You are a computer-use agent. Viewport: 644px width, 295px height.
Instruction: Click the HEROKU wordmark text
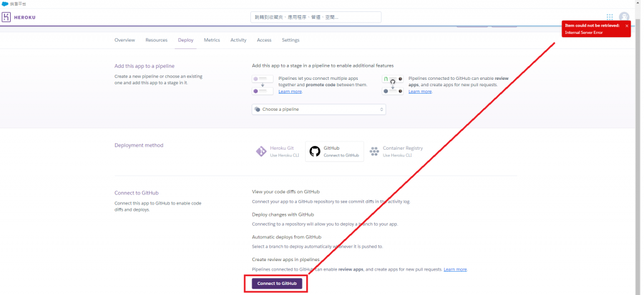(x=25, y=17)
